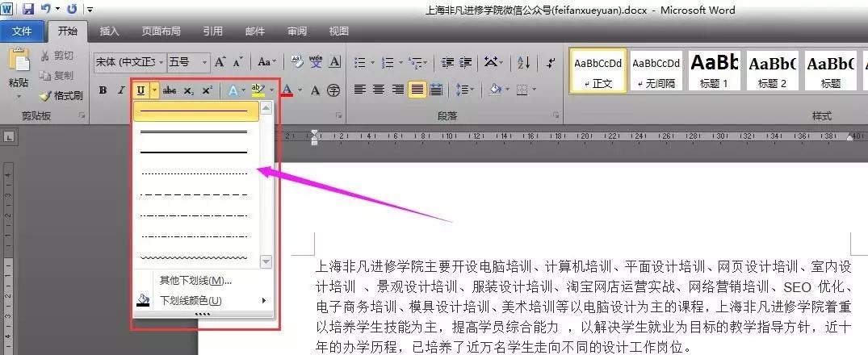The width and height of the screenshot is (868, 355).
Task: Toggle Strikethrough (abc) formatting
Action: pos(170,90)
